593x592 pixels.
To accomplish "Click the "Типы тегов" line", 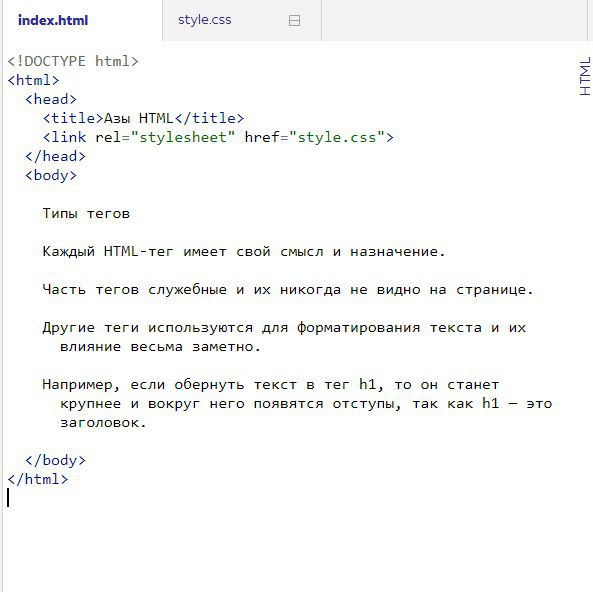I will 86,213.
